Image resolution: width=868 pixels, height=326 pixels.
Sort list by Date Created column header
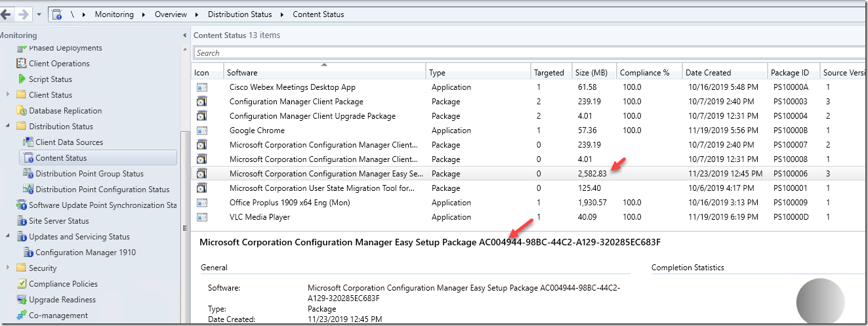708,73
